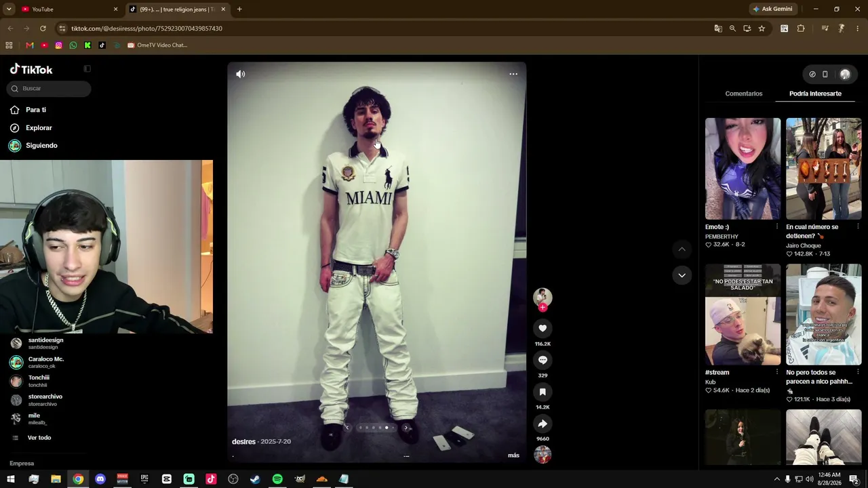Image resolution: width=868 pixels, height=488 pixels.
Task: Open the '#stream' recommended video thumbnail
Action: click(x=743, y=314)
